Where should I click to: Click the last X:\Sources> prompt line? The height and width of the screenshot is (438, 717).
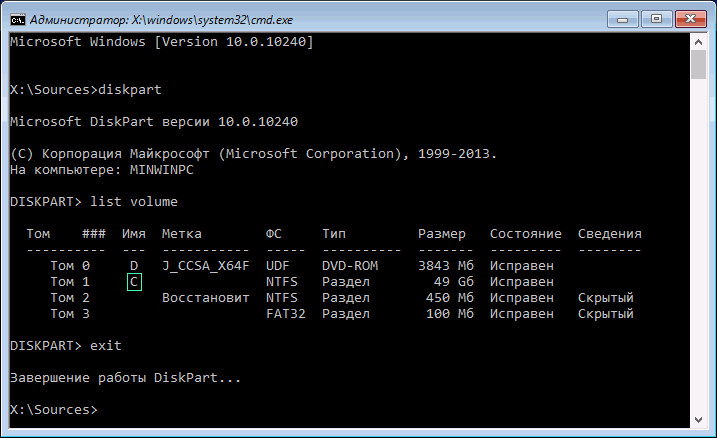tap(52, 410)
